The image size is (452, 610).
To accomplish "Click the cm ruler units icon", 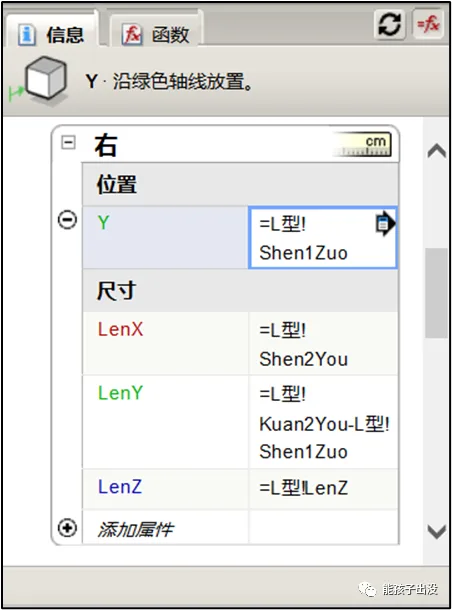I will click(x=363, y=145).
